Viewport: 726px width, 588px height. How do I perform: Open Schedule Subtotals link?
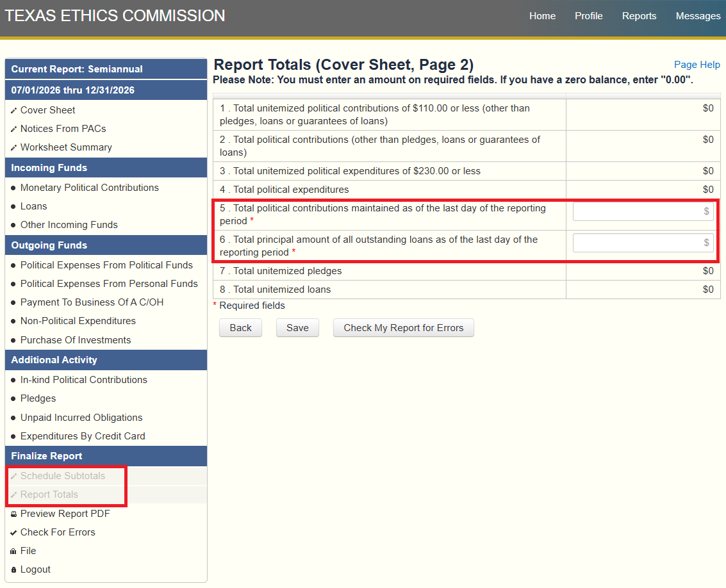coord(63,476)
